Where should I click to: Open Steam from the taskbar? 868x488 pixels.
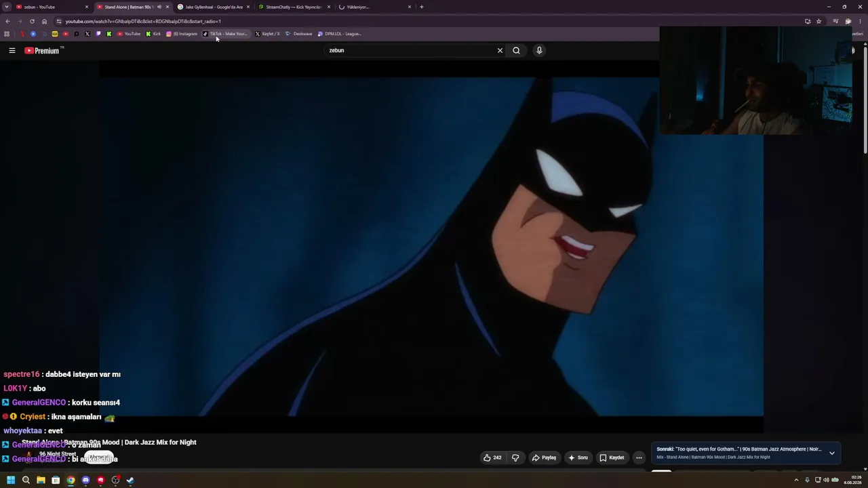[x=130, y=480]
